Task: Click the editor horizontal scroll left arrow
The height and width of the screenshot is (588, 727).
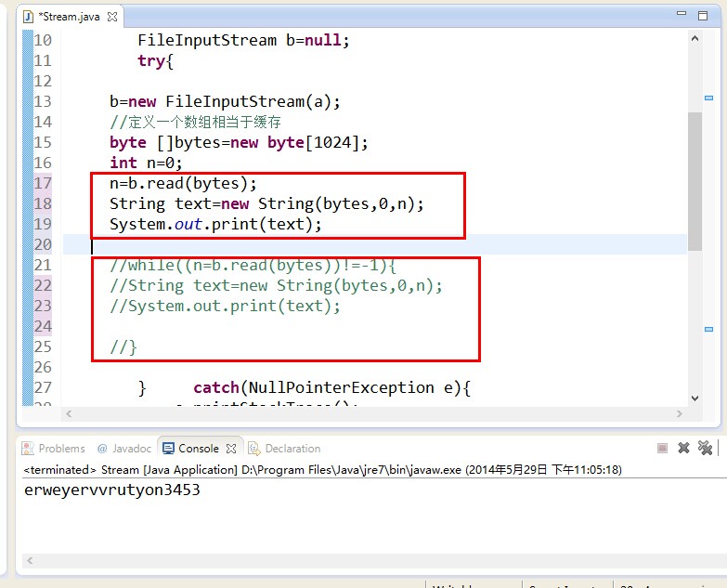Action: click(x=69, y=413)
